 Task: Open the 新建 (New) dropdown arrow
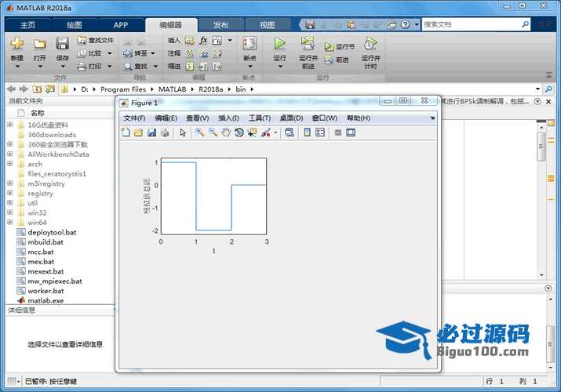(16, 67)
